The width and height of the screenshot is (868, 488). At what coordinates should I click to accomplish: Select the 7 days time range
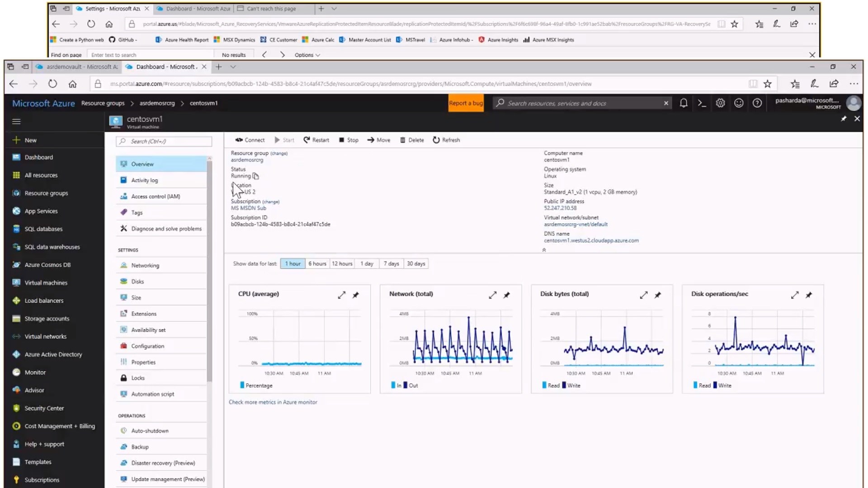point(391,264)
